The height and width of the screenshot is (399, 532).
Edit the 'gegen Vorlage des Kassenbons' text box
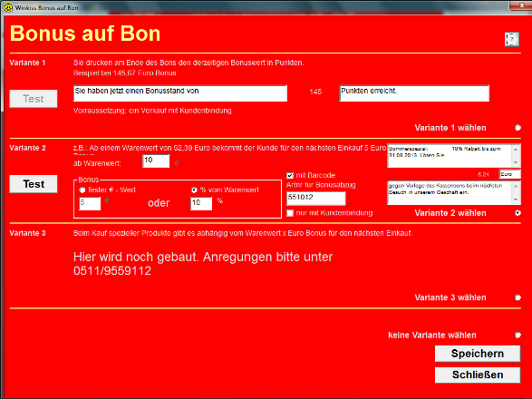(x=454, y=193)
